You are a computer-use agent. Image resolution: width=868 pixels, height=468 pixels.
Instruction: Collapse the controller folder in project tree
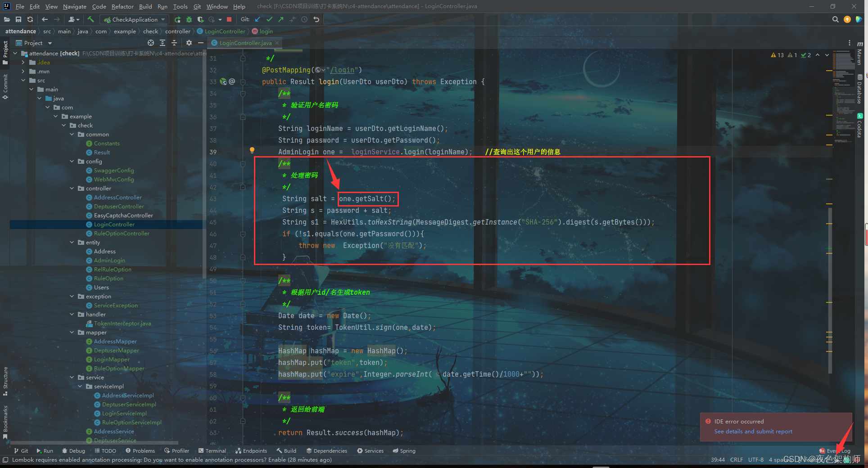pyautogui.click(x=72, y=189)
